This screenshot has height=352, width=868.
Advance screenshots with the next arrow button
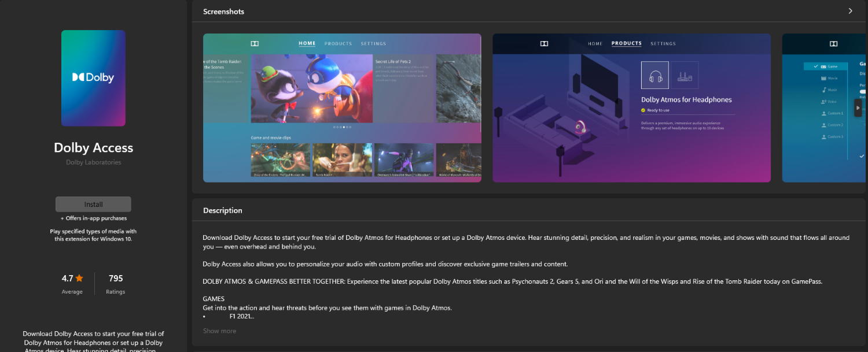(x=858, y=108)
